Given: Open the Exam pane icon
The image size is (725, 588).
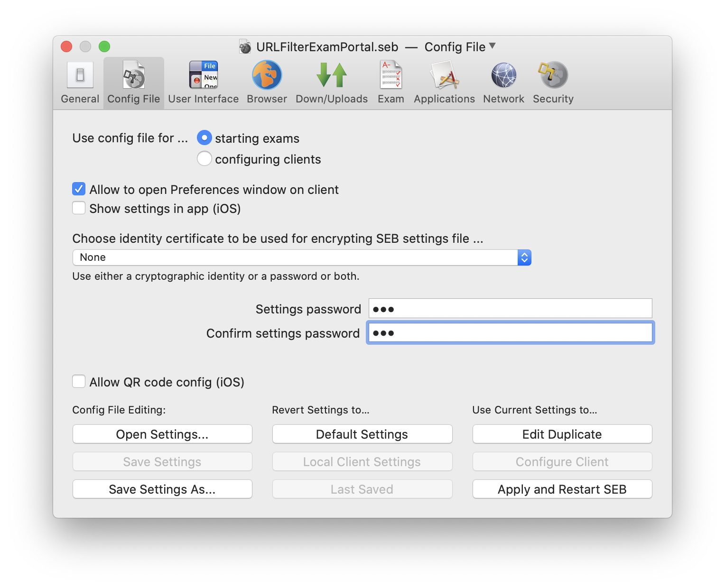Looking at the screenshot, I should [391, 75].
